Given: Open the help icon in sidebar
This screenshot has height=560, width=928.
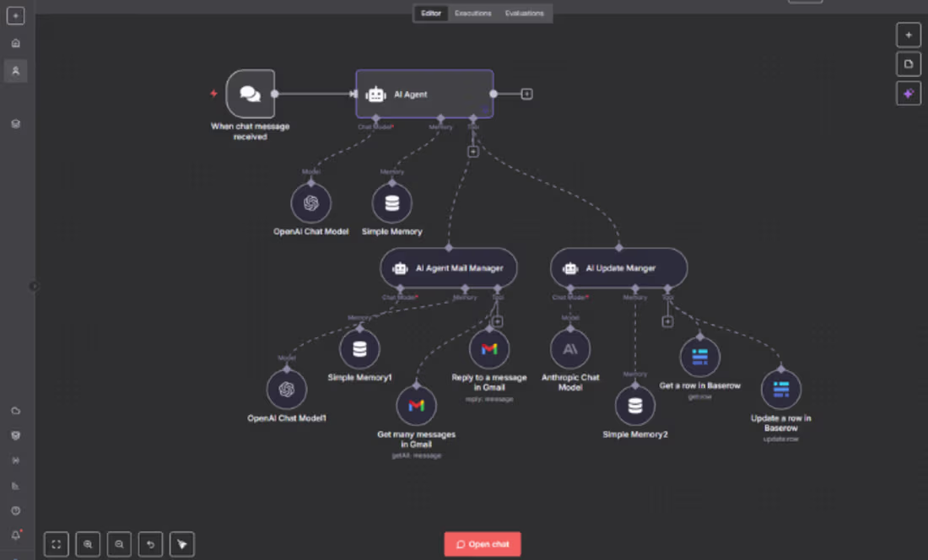Looking at the screenshot, I should 16,510.
